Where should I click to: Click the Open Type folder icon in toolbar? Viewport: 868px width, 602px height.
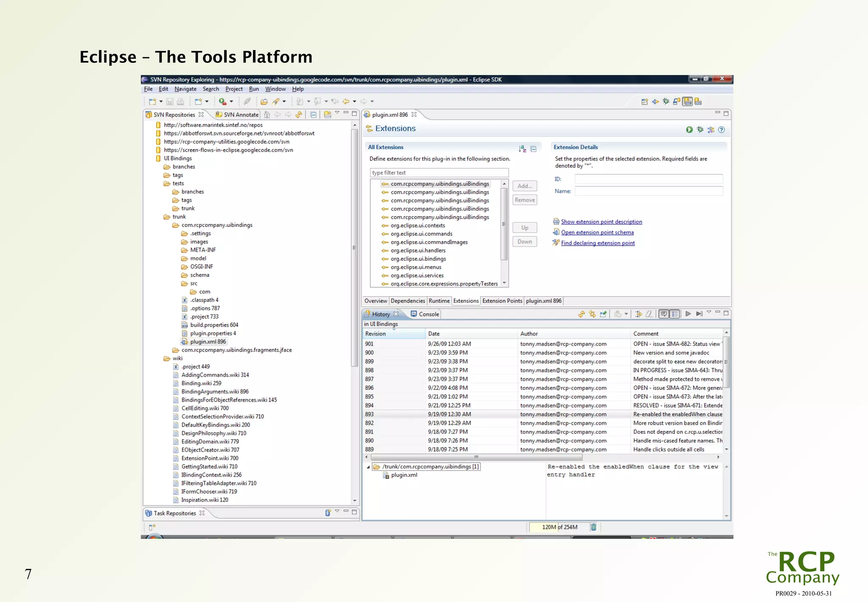coord(264,101)
